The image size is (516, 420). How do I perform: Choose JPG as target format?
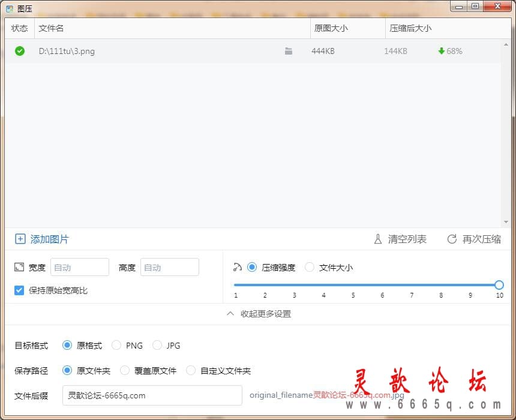click(157, 345)
